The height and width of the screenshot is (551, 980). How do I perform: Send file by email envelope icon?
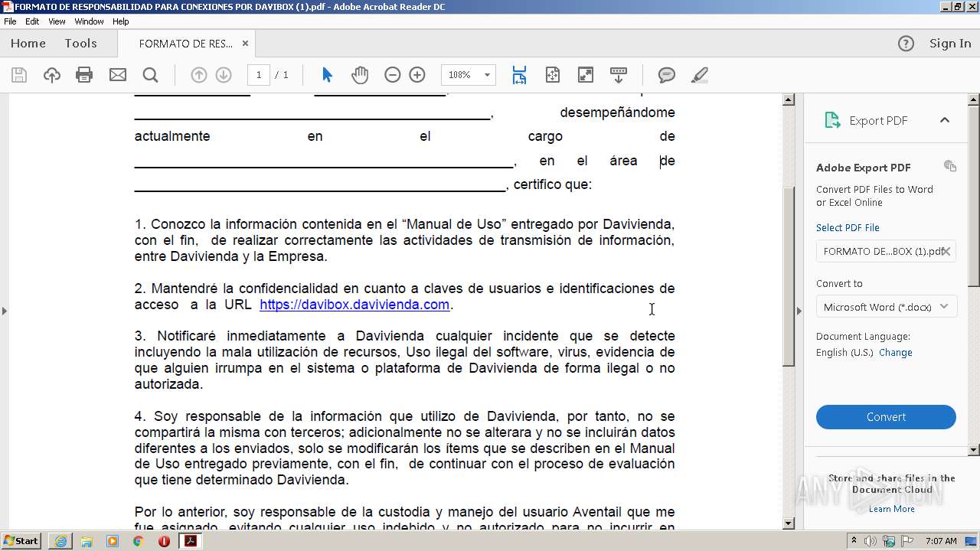[x=117, y=75]
